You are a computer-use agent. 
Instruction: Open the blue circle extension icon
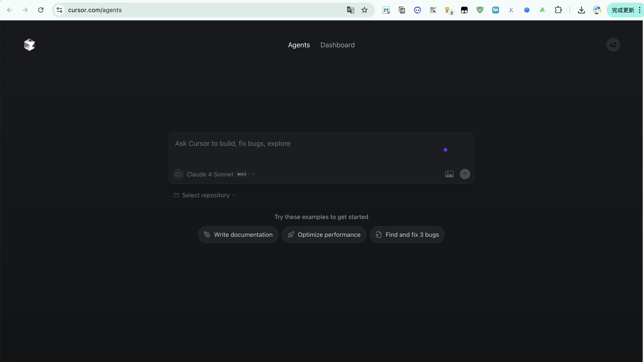(527, 10)
